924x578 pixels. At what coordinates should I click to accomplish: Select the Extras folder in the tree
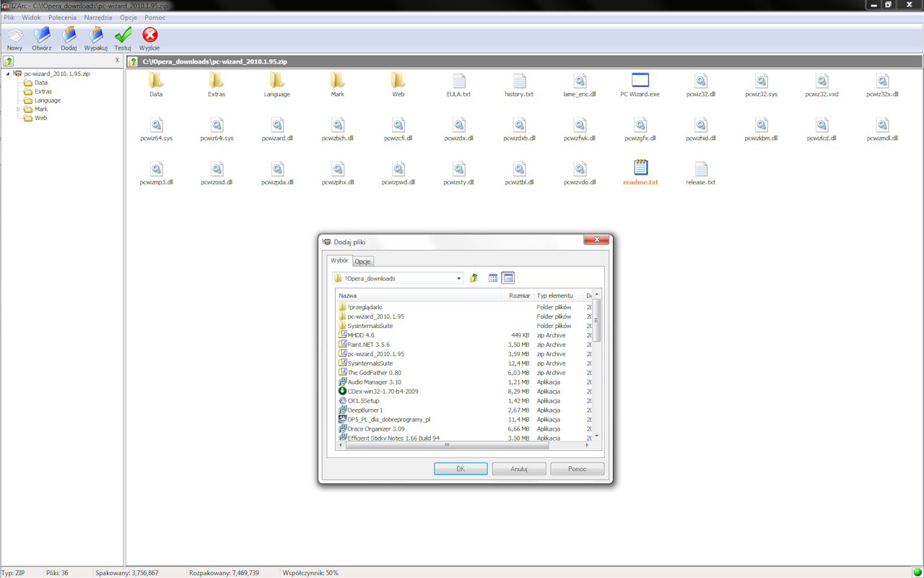coord(43,92)
